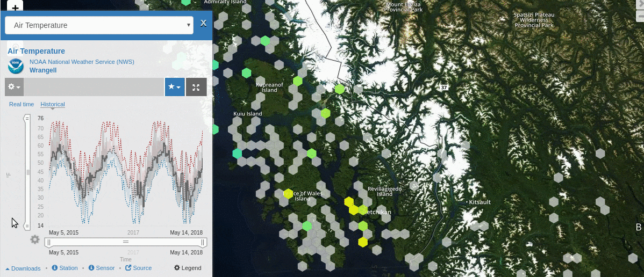Open the gear settings dropdown in toolbar
Image resolution: width=644 pixels, height=277 pixels.
[14, 87]
